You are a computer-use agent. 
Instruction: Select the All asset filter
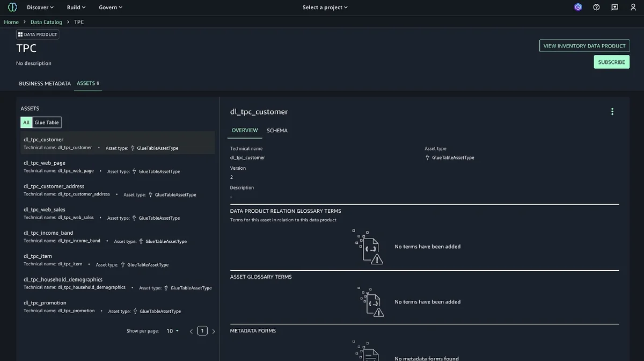pyautogui.click(x=26, y=122)
